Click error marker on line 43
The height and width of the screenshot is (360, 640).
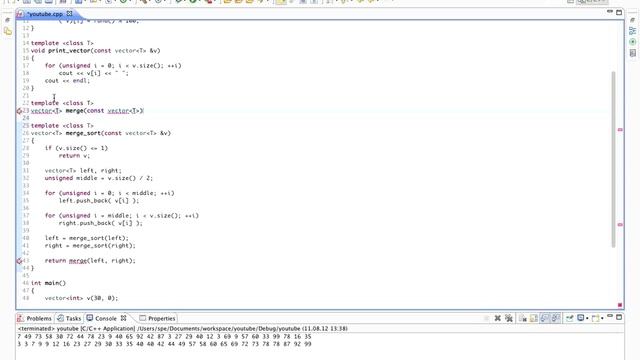[19, 261]
